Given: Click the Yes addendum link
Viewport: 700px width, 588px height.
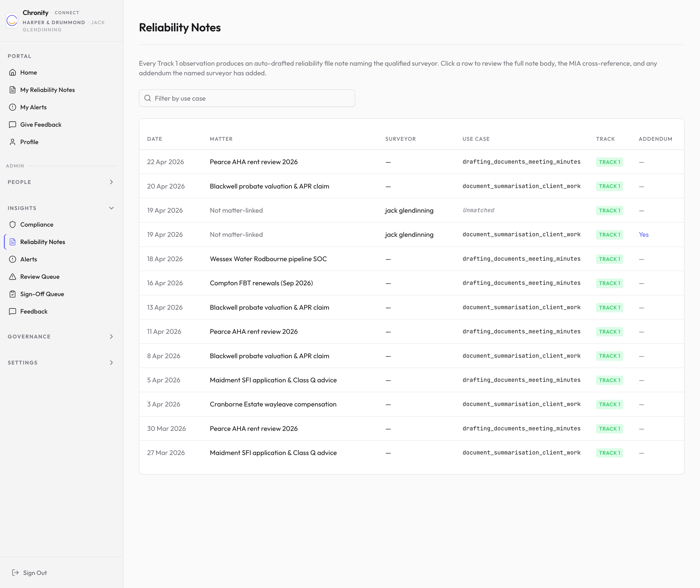Looking at the screenshot, I should [643, 234].
